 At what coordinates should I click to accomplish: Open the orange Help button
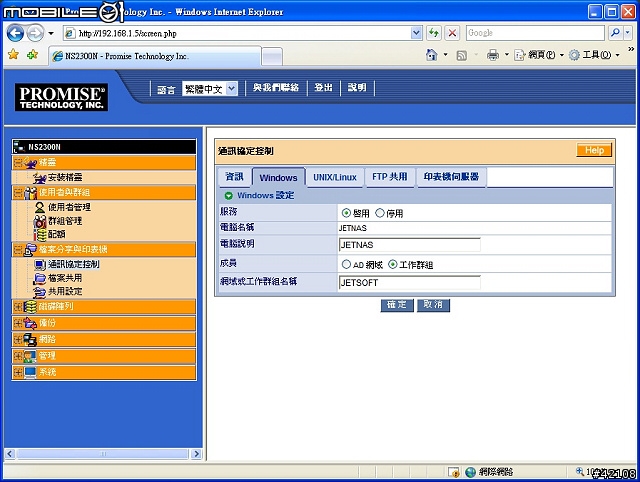tap(594, 150)
